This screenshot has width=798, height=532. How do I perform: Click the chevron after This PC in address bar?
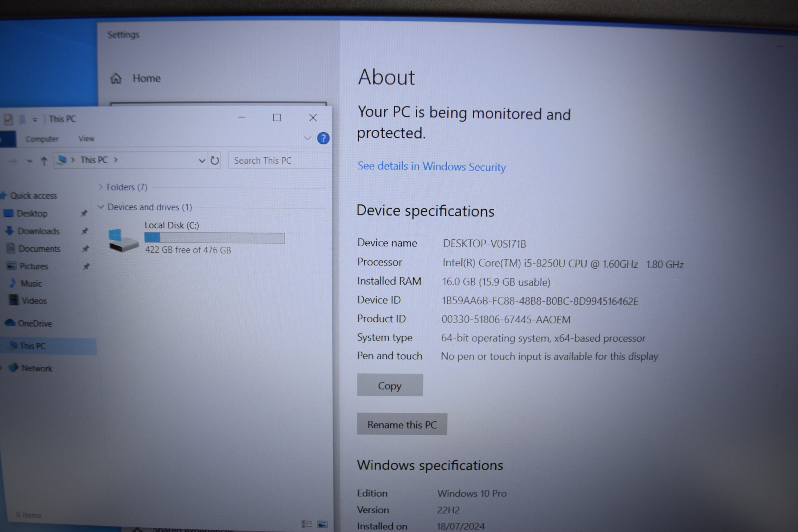(116, 160)
